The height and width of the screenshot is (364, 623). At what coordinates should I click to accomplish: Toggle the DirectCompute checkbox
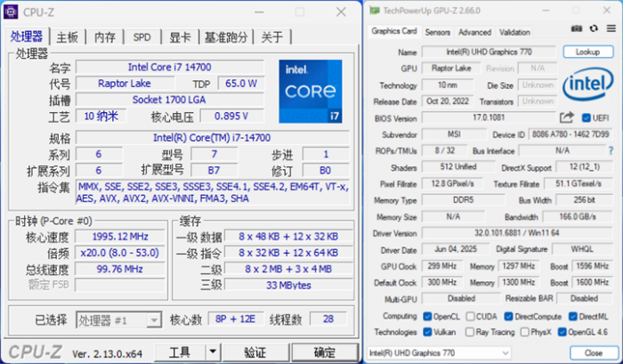(x=508, y=316)
